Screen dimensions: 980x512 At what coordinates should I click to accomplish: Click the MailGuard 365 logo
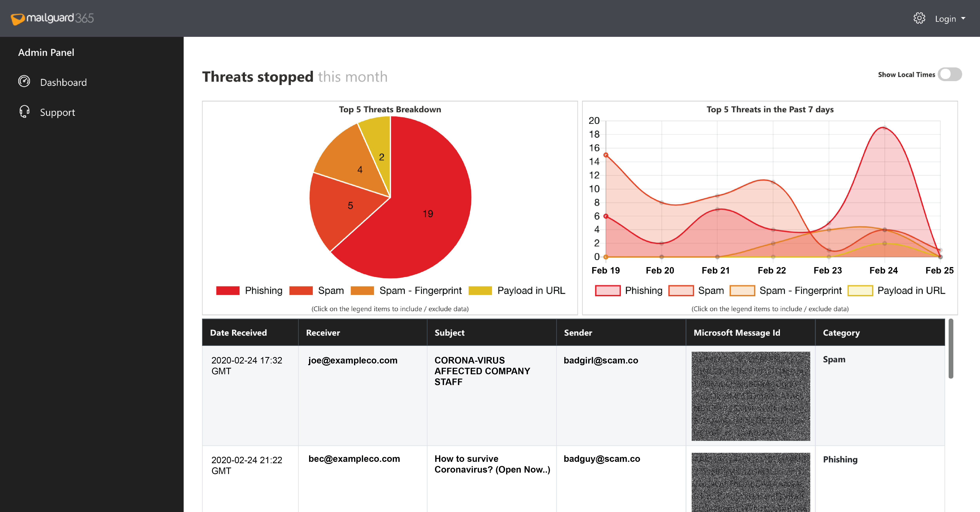pos(52,18)
